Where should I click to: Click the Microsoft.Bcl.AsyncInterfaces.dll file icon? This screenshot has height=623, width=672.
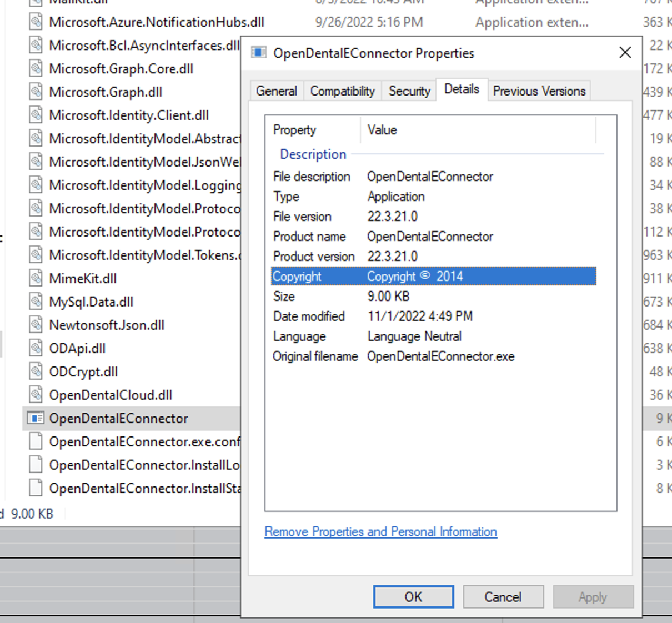point(36,46)
